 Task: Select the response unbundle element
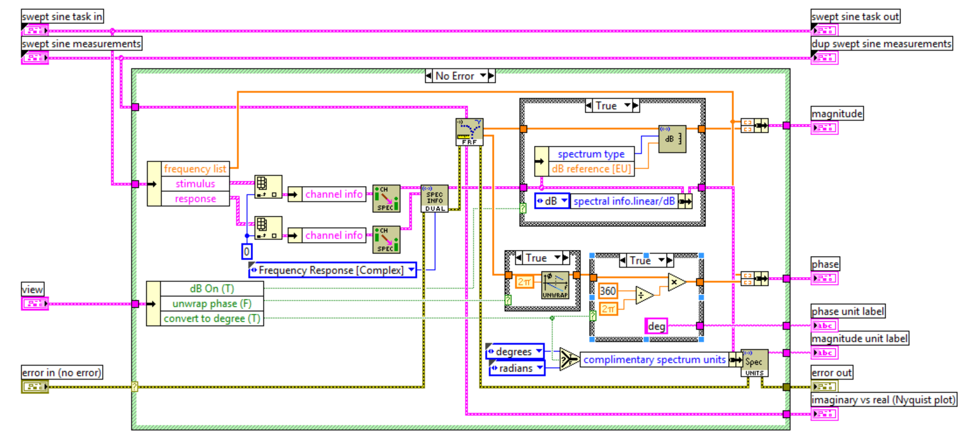pos(195,199)
